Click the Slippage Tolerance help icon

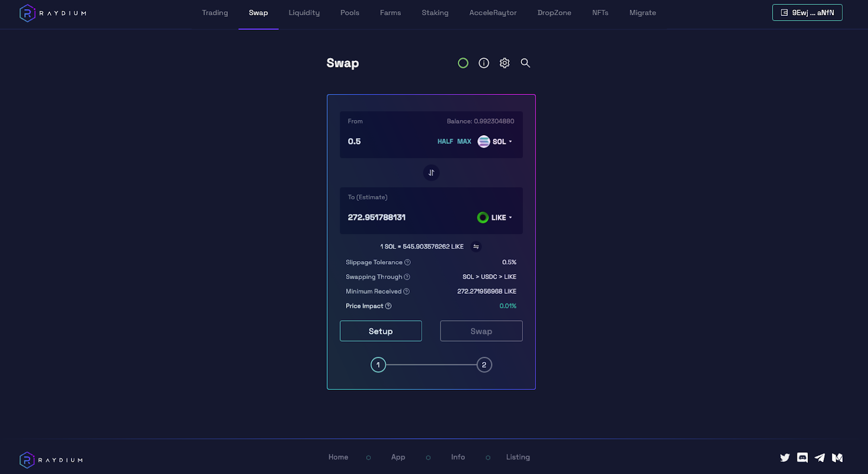[407, 262]
